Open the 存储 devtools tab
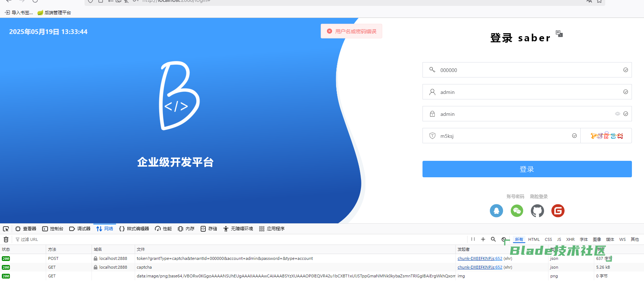This screenshot has width=644, height=284. 209,229
